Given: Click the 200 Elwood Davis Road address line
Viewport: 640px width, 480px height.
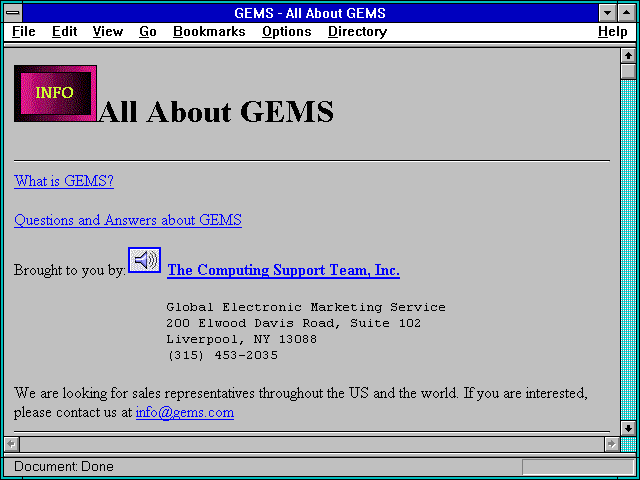Looking at the screenshot, I should point(293,323).
